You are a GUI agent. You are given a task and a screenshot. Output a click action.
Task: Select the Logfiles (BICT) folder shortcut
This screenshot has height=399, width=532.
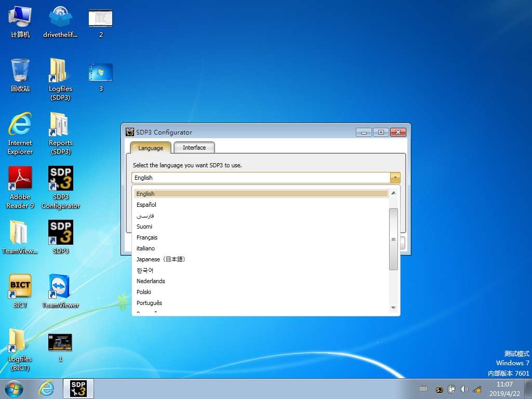click(x=20, y=350)
